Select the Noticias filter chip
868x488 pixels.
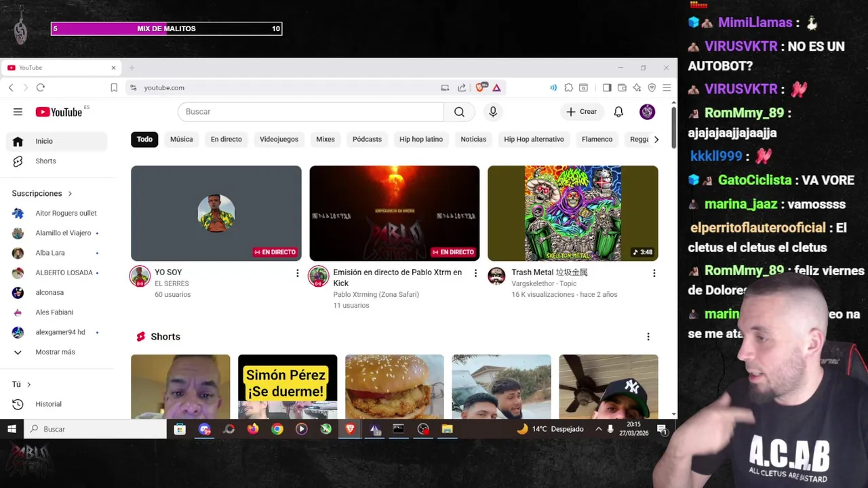click(473, 139)
